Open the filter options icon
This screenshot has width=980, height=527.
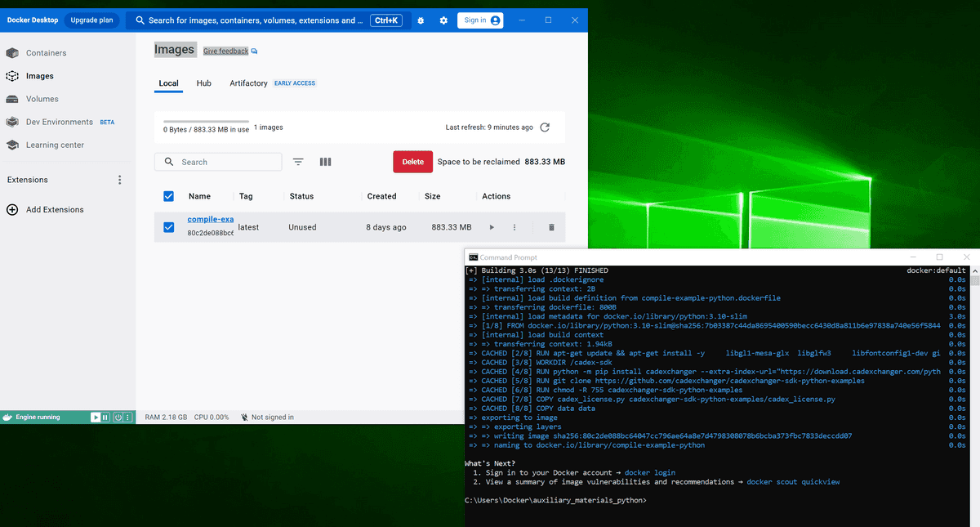click(298, 162)
